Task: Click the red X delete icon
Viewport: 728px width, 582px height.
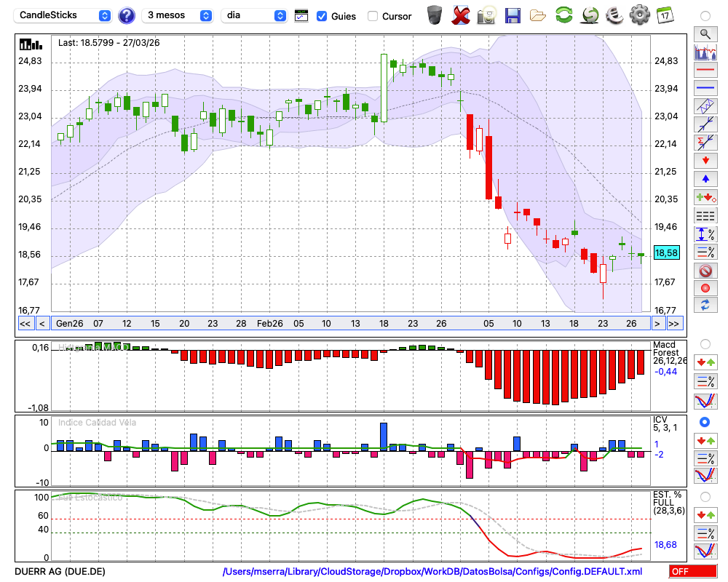Action: click(461, 15)
